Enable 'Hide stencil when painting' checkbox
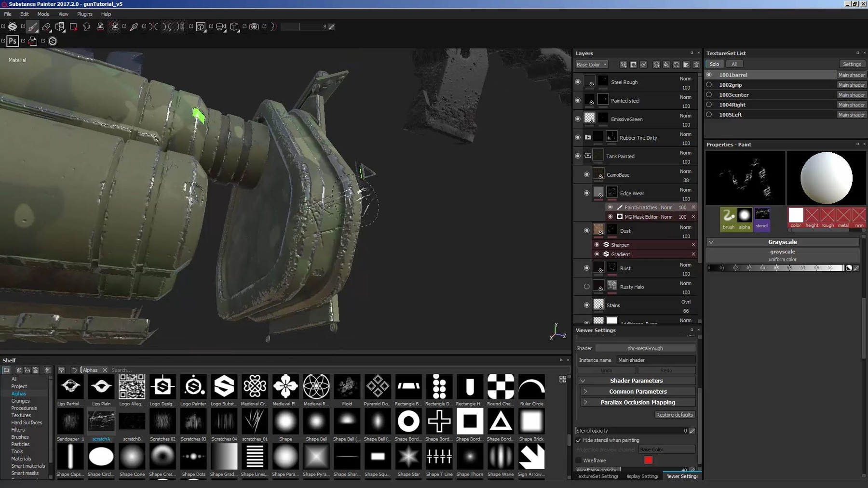Screen dimensions: 868x488 pyautogui.click(x=579, y=440)
